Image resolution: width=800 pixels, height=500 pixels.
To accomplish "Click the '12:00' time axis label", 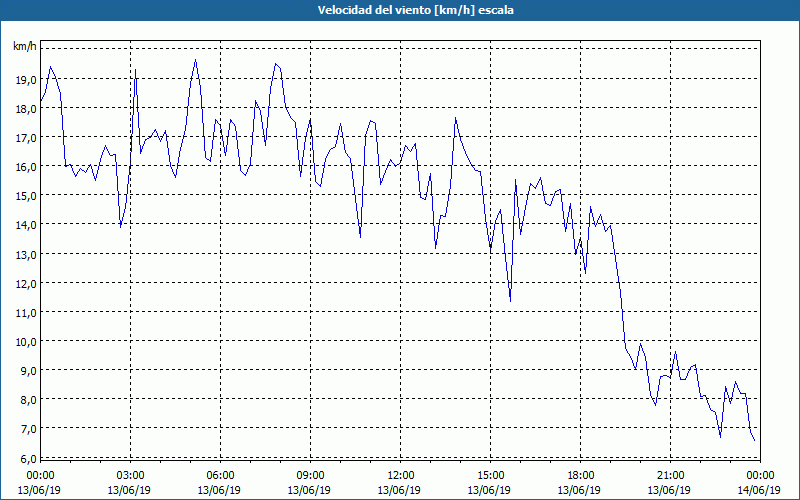I will [x=401, y=476].
